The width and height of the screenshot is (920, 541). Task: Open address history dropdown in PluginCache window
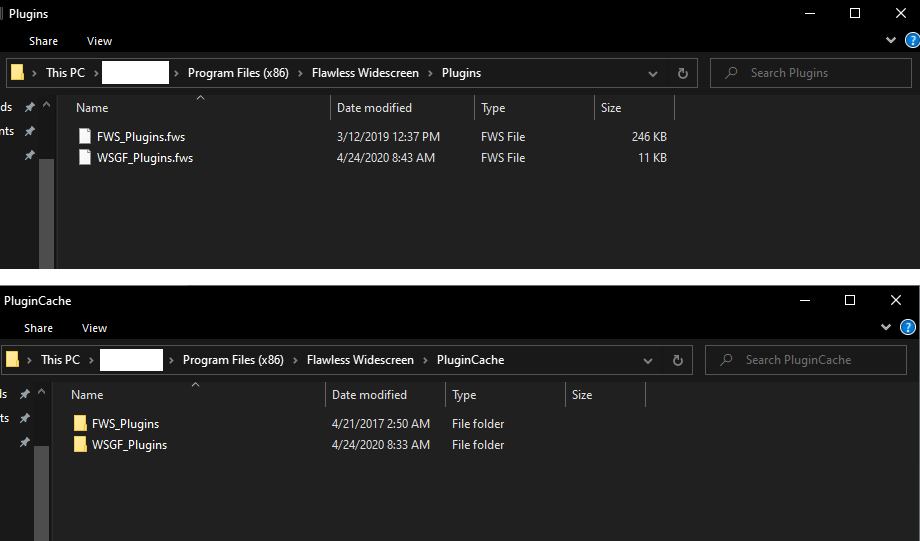point(648,360)
